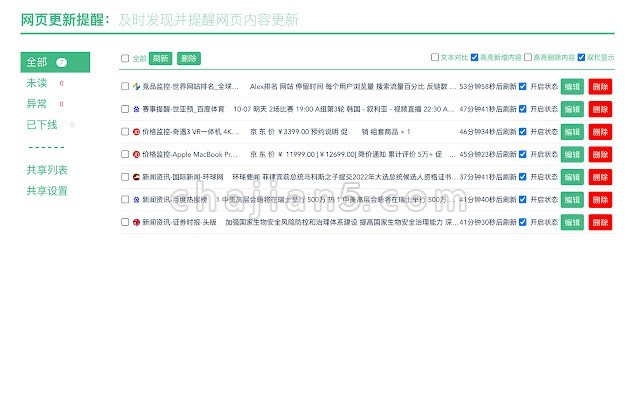Uncheck 高亮新增内容 option

click(474, 57)
